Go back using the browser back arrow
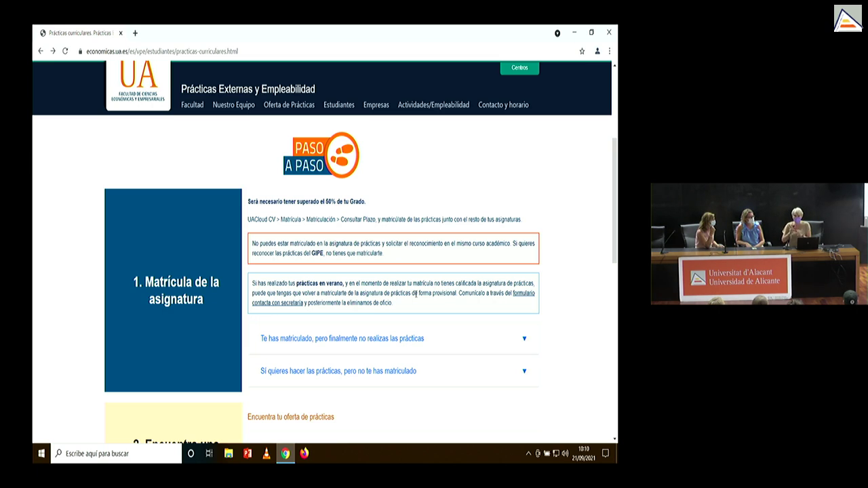 click(41, 51)
